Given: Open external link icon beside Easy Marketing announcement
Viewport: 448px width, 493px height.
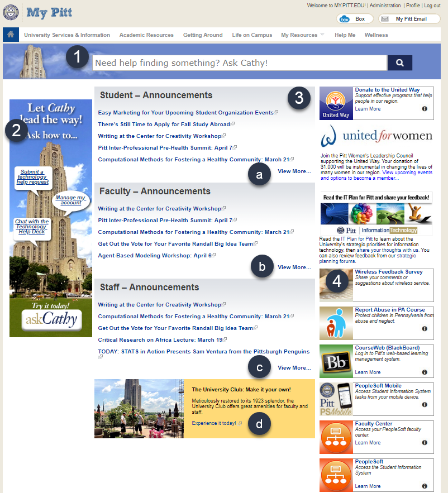Looking at the screenshot, I should click(x=276, y=112).
